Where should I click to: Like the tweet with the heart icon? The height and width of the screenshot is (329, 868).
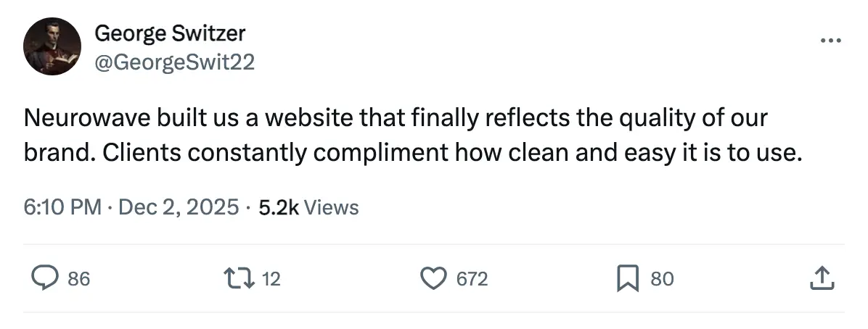point(434,278)
